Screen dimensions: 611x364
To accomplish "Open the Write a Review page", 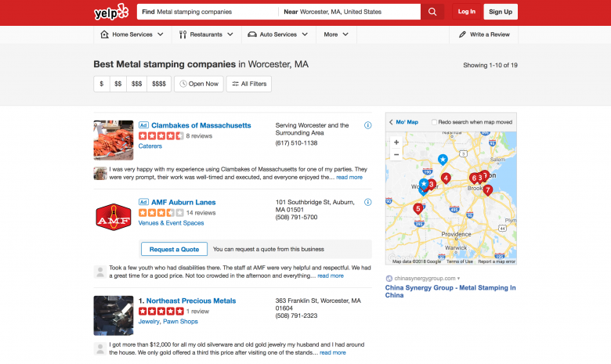I will [x=484, y=34].
